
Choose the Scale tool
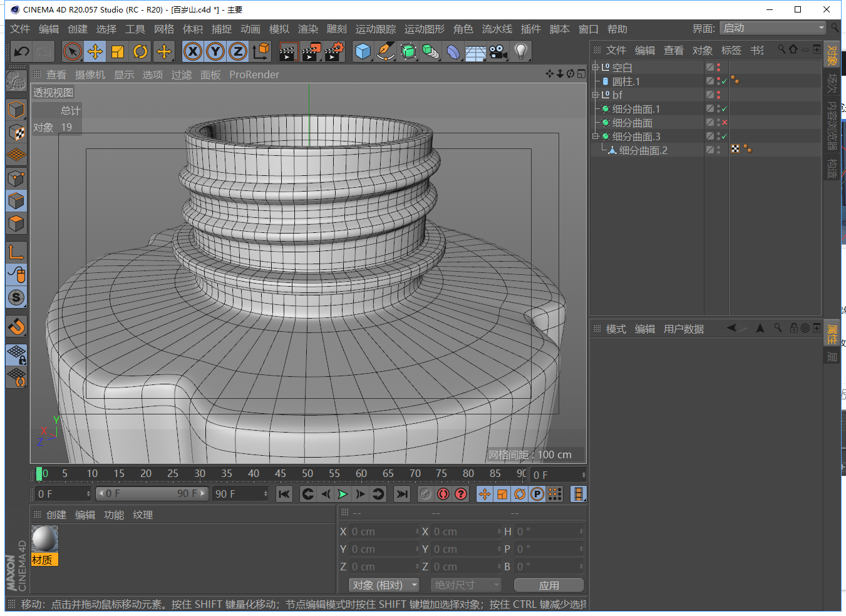[x=118, y=51]
